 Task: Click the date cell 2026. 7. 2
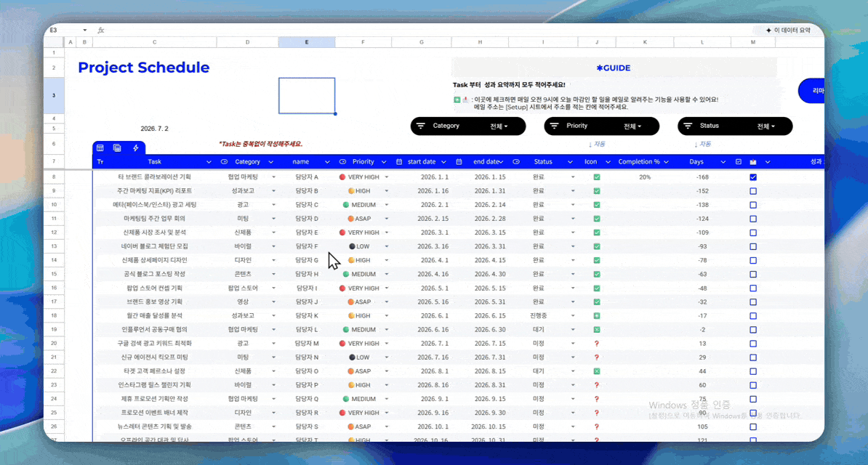pyautogui.click(x=154, y=129)
